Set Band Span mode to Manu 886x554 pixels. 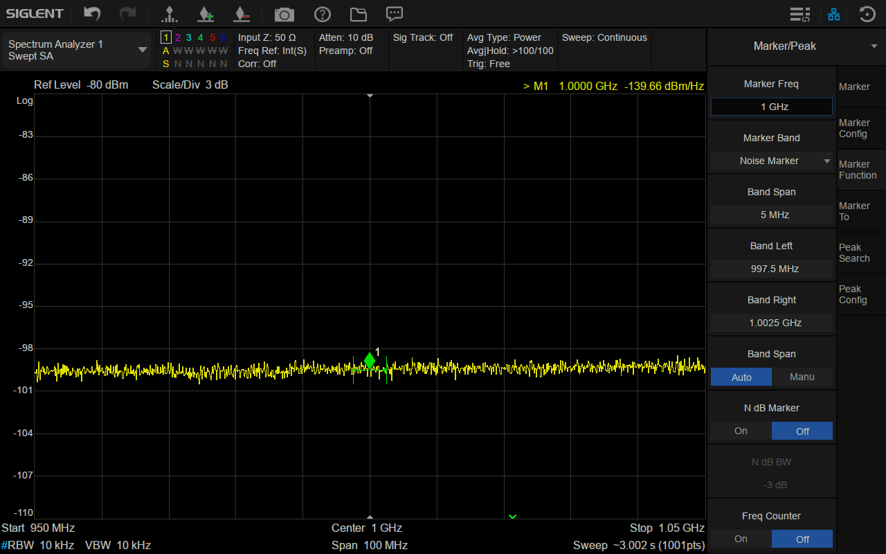coord(802,377)
